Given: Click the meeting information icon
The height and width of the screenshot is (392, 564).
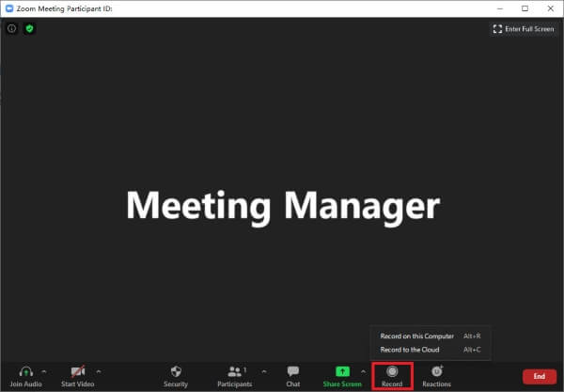Looking at the screenshot, I should [x=12, y=29].
